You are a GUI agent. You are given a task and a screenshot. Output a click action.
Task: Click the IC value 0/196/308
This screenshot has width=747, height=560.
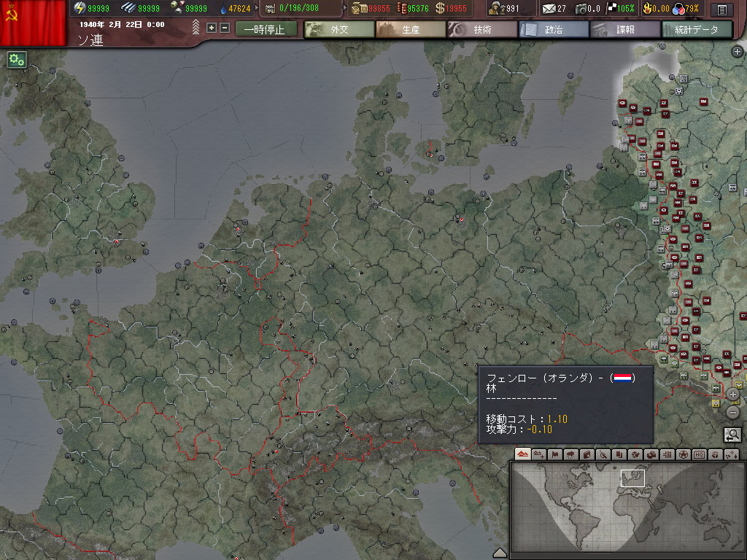pyautogui.click(x=298, y=8)
